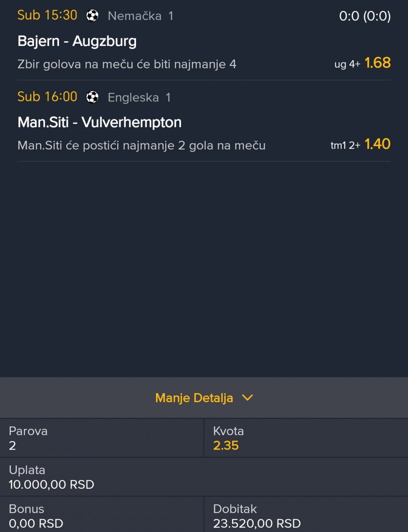Tap the Sub 16:00 kickoff time
Image resolution: width=408 pixels, height=532 pixels.
[47, 97]
